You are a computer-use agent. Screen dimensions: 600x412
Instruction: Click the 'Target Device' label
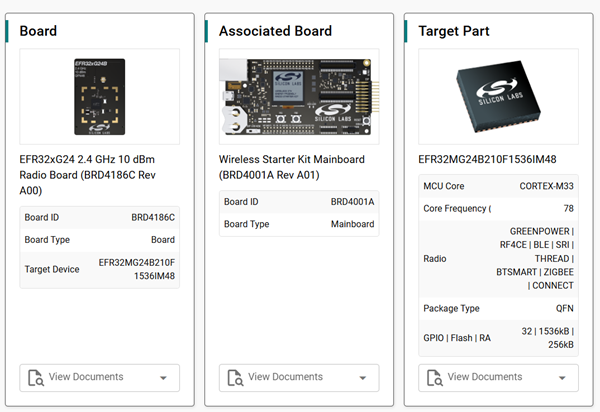[x=52, y=269]
